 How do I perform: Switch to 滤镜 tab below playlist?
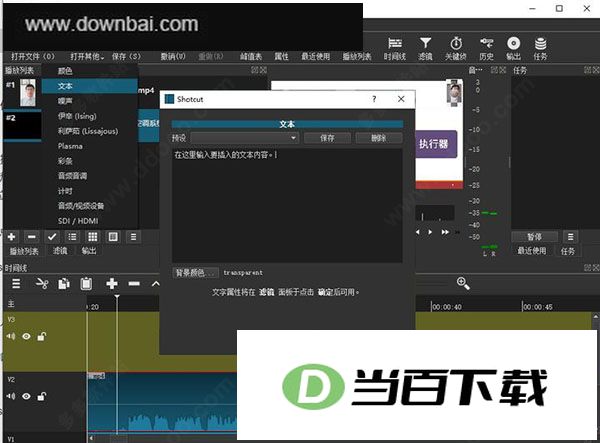click(x=60, y=251)
